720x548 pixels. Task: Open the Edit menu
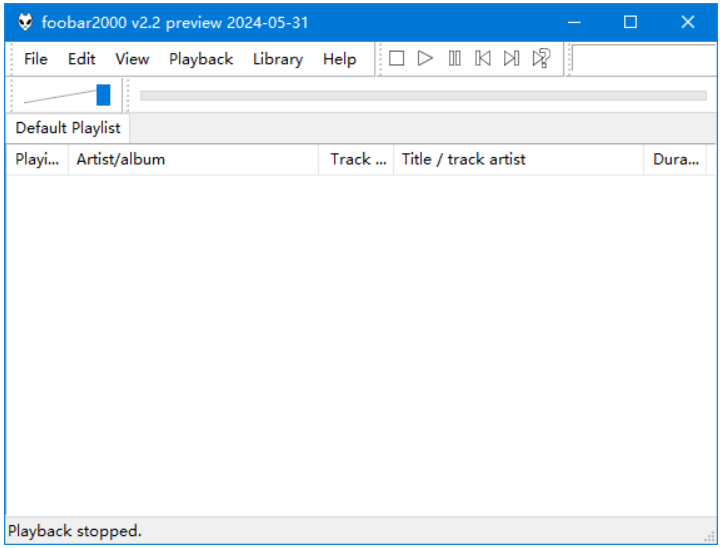(82, 59)
